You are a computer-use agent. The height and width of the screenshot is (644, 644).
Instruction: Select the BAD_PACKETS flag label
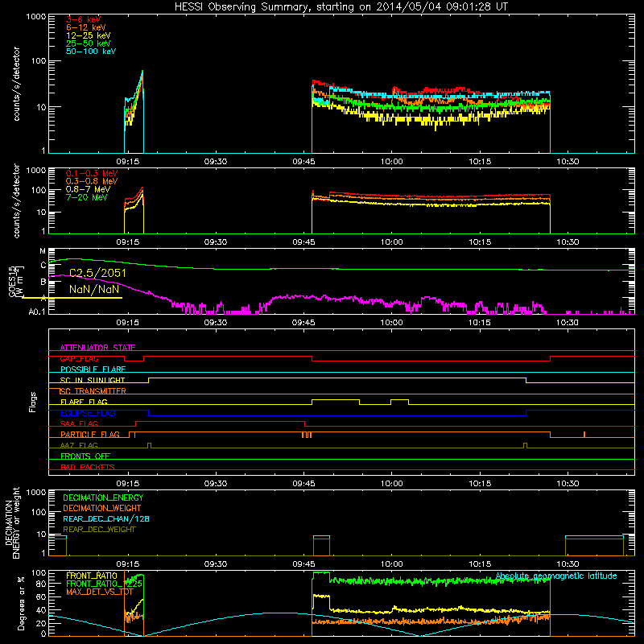pyautogui.click(x=88, y=467)
